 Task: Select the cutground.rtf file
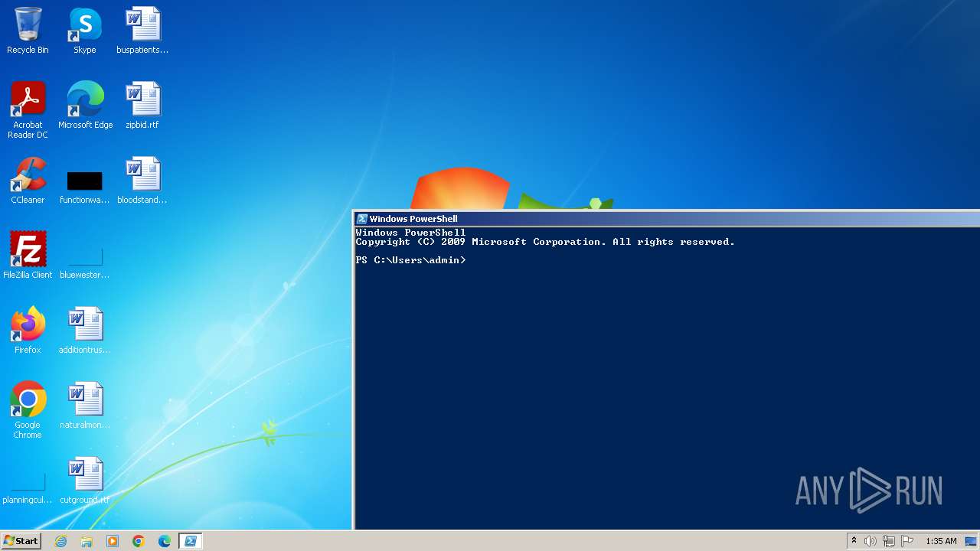pos(85,481)
